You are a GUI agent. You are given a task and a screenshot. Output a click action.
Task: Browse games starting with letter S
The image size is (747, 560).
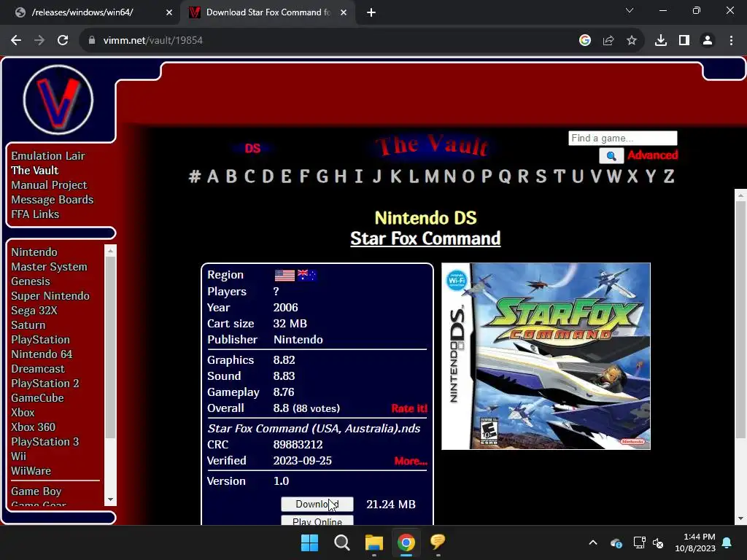click(x=541, y=176)
